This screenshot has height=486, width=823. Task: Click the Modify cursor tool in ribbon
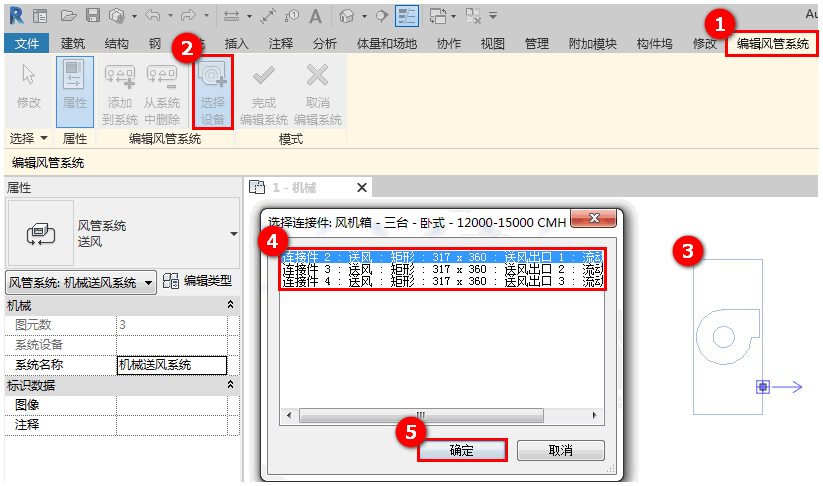click(28, 87)
